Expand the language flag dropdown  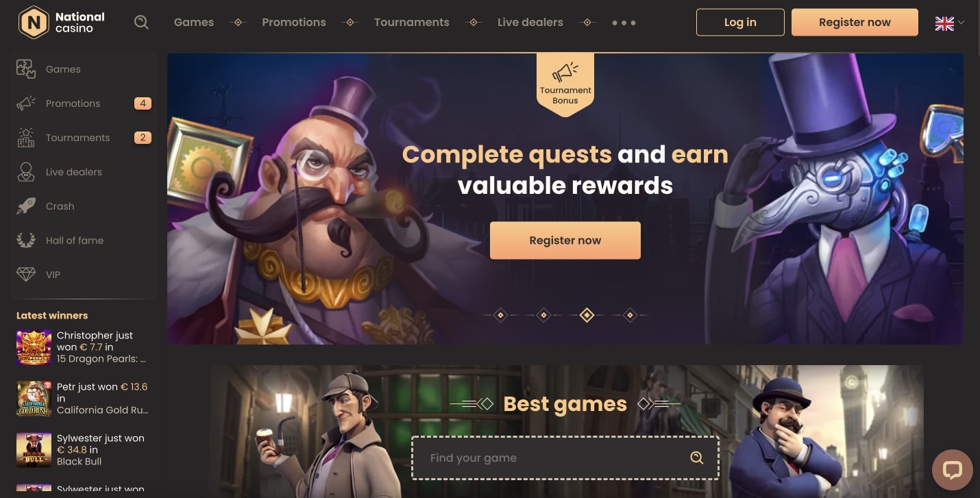tap(949, 23)
